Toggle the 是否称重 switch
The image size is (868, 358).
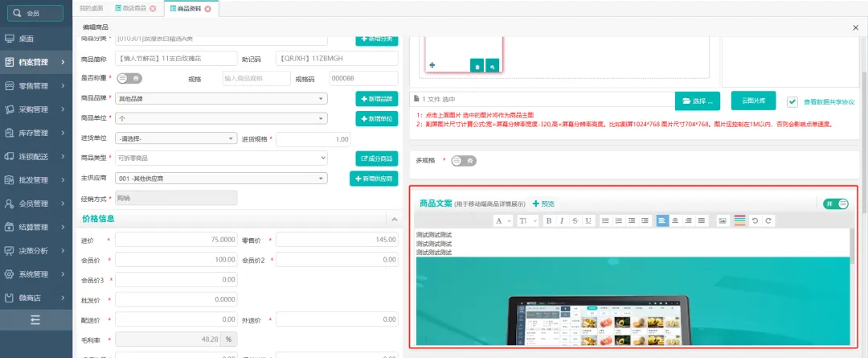pyautogui.click(x=129, y=78)
